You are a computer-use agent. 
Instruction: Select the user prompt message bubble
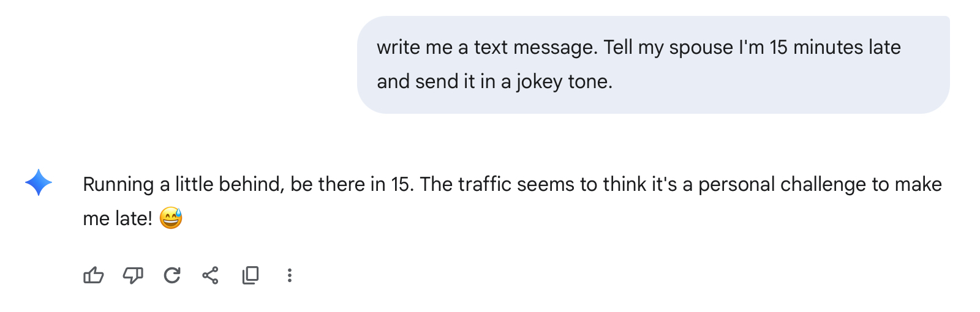tap(653, 65)
